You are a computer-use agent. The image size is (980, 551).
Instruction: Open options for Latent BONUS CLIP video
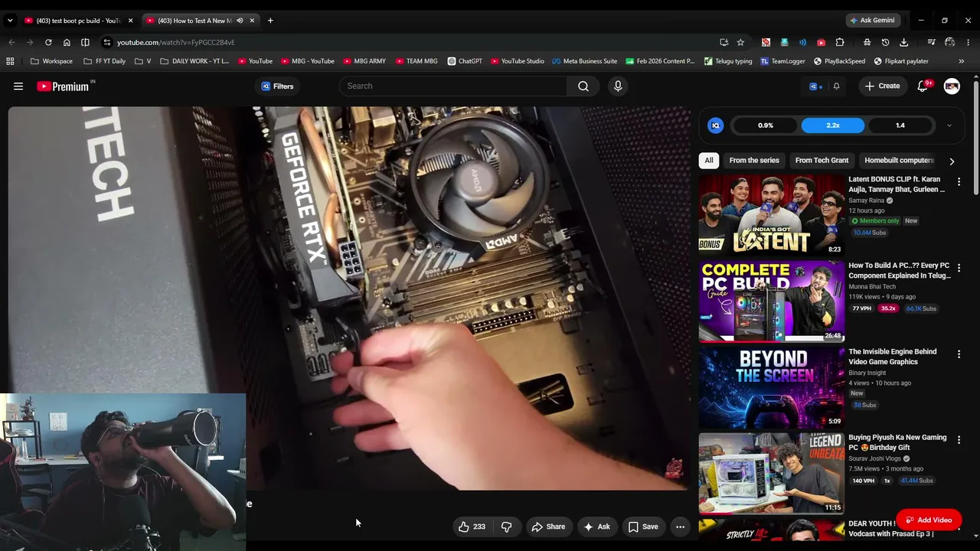tap(959, 182)
